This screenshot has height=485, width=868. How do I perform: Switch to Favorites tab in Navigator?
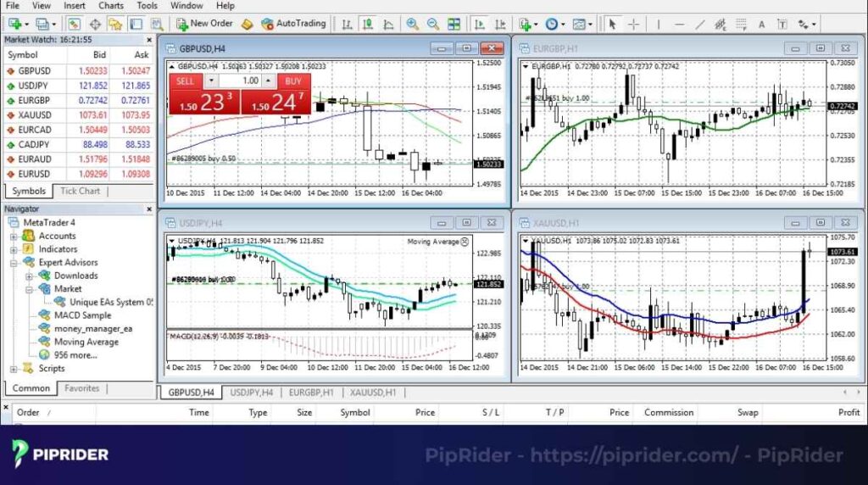82,388
